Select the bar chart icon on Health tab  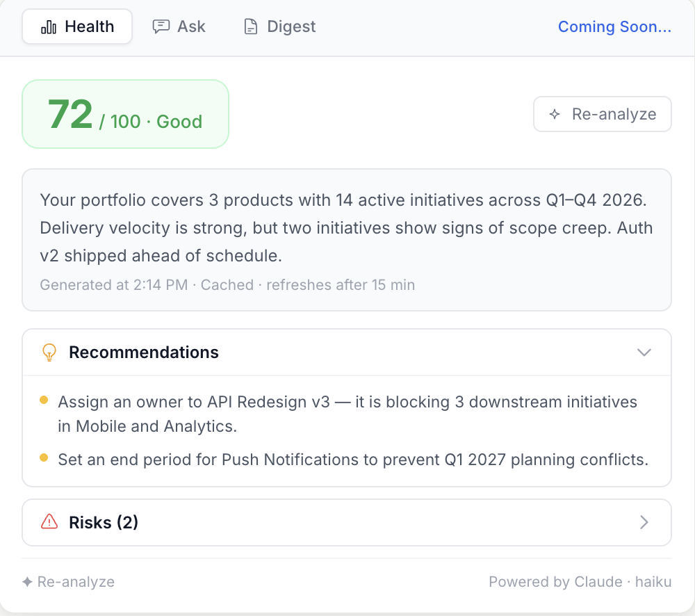pos(47,26)
